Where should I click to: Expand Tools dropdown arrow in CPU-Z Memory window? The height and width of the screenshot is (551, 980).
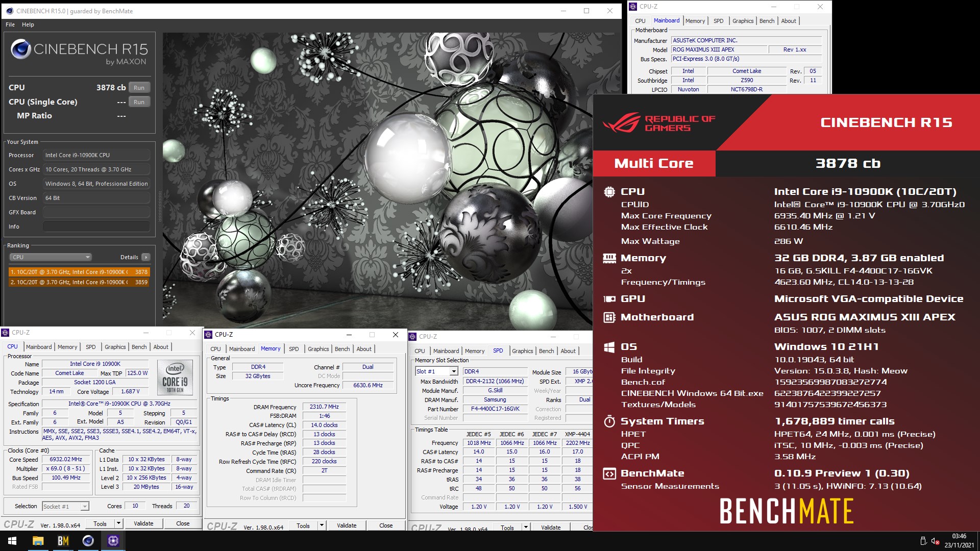(322, 525)
